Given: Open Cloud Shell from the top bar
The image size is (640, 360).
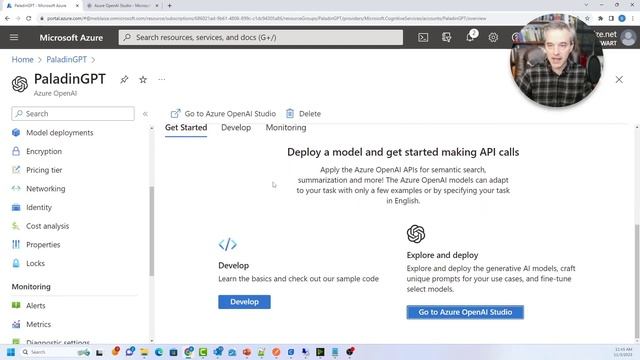Looking at the screenshot, I should click(423, 37).
